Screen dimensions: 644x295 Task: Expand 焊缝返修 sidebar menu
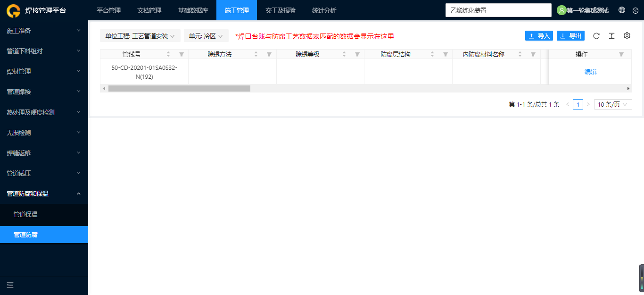point(44,153)
